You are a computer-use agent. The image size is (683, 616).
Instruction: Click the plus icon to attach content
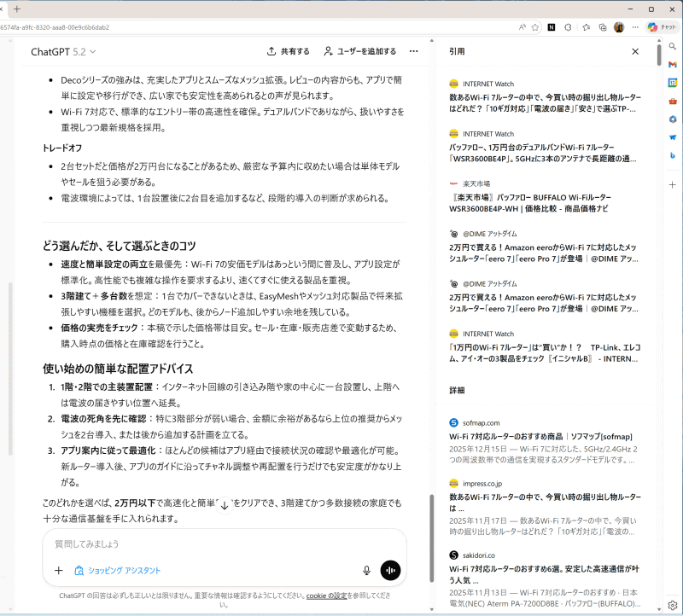(x=58, y=570)
